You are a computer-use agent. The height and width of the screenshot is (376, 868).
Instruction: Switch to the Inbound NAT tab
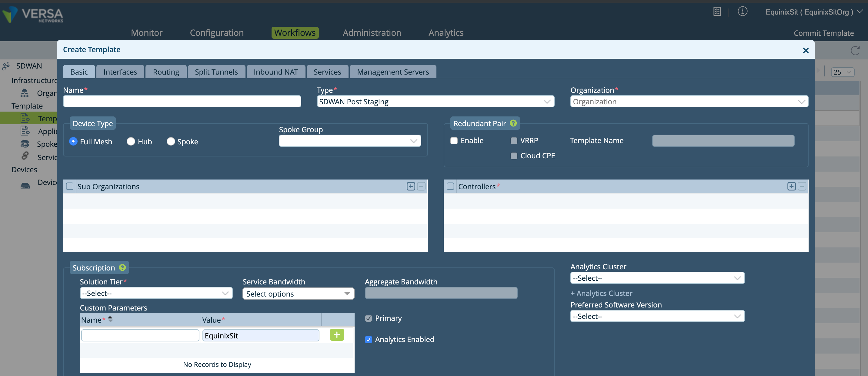point(275,72)
